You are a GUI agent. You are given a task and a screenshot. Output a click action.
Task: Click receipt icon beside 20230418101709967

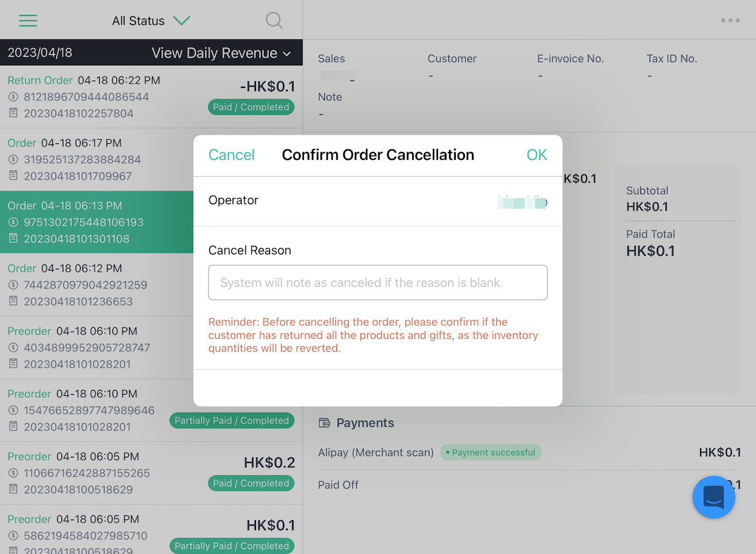(x=14, y=176)
